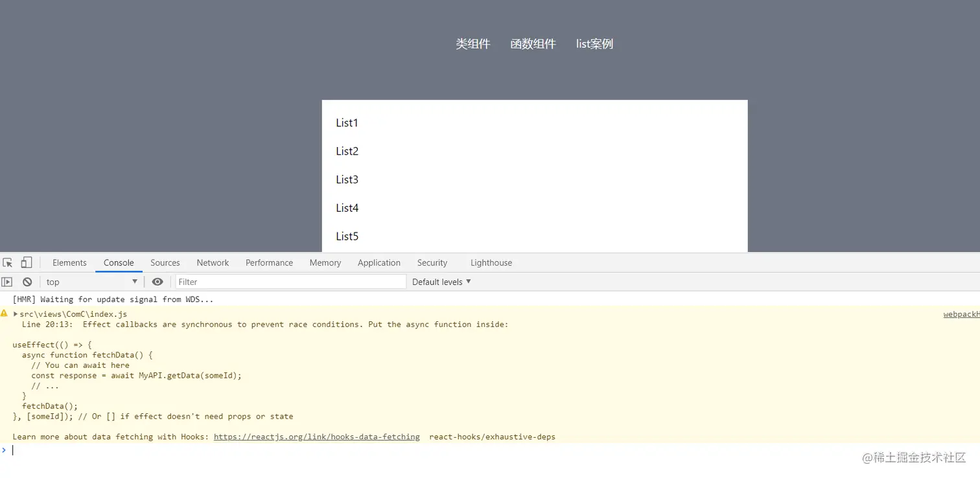Screen dimensions: 980x478
Task: Click the 'react-hooks/exhaustive-deps' rule text
Action: [x=492, y=437]
